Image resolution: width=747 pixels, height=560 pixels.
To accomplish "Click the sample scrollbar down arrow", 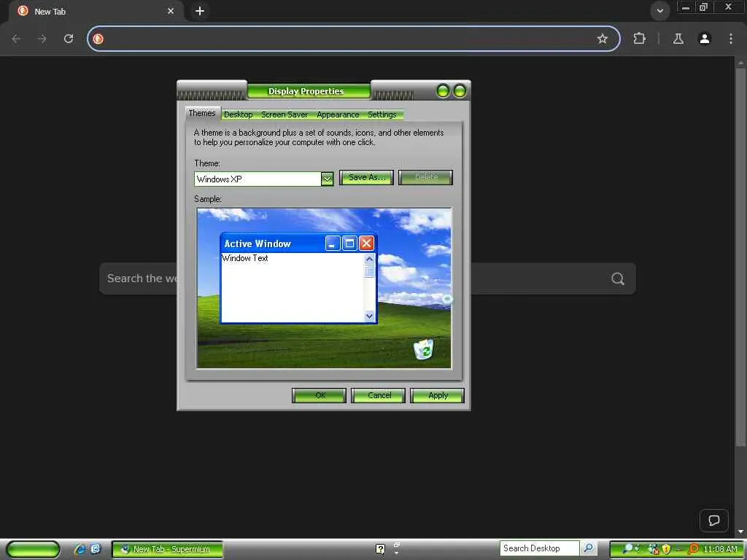I will (369, 316).
